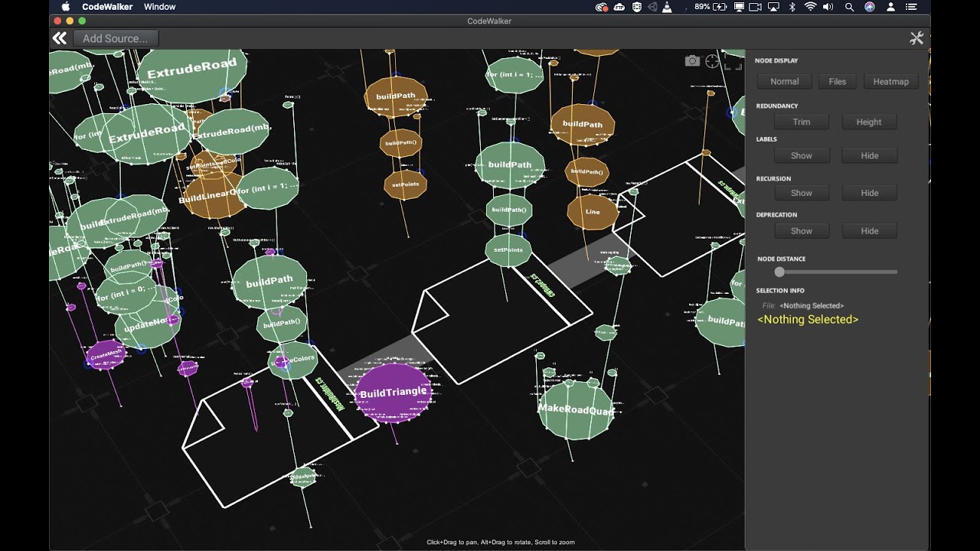
Task: Click the NODE DISPLAY heading
Action: pos(776,60)
